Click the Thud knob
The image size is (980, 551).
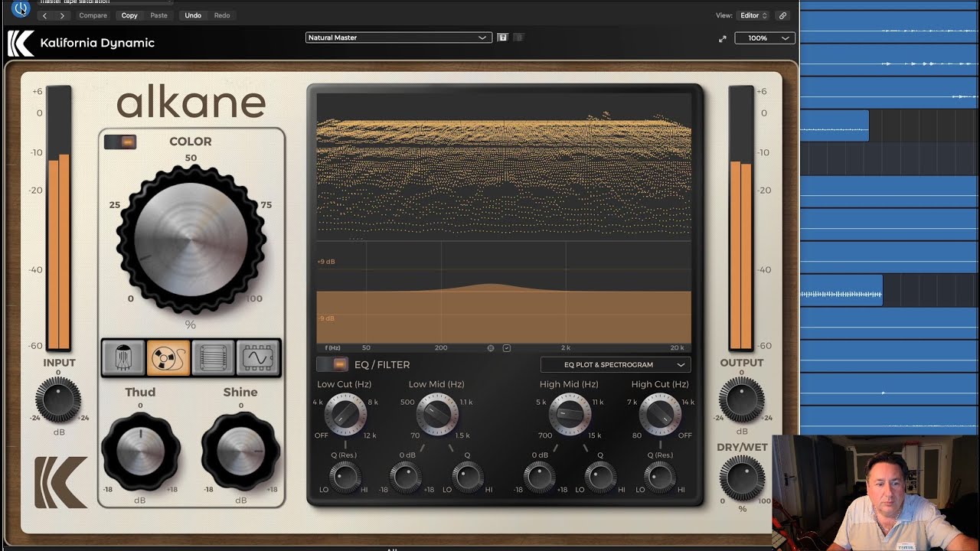point(140,453)
